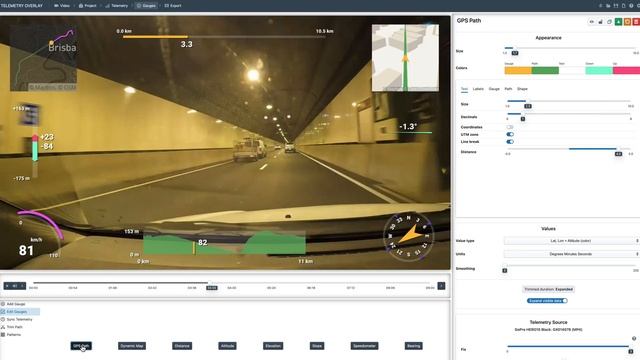Pick the orange Gauge color swatch
This screenshot has width=640, height=360.
pos(518,70)
